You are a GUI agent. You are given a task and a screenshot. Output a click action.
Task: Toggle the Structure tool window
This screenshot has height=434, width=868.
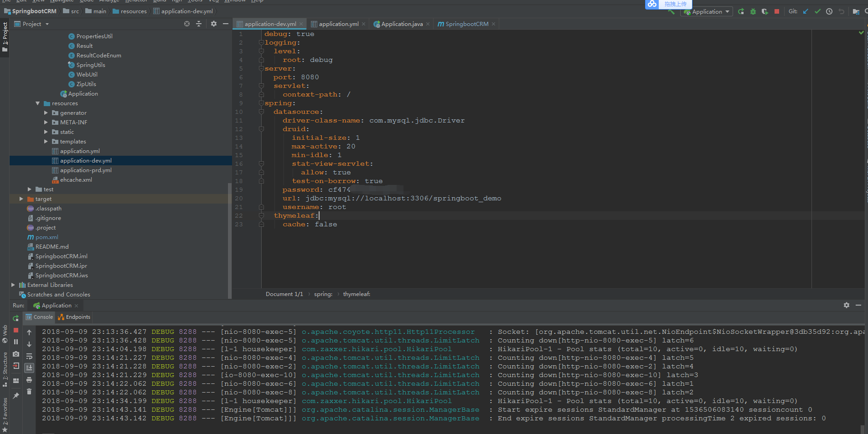click(5, 369)
